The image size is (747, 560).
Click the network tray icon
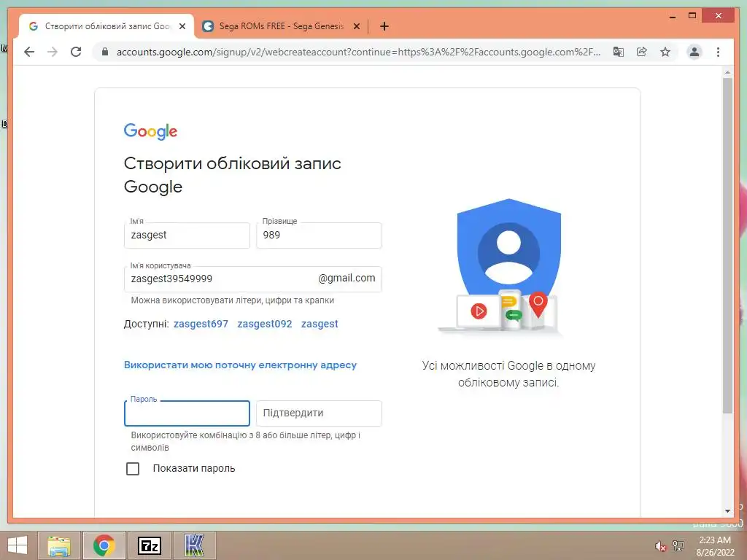(x=678, y=545)
